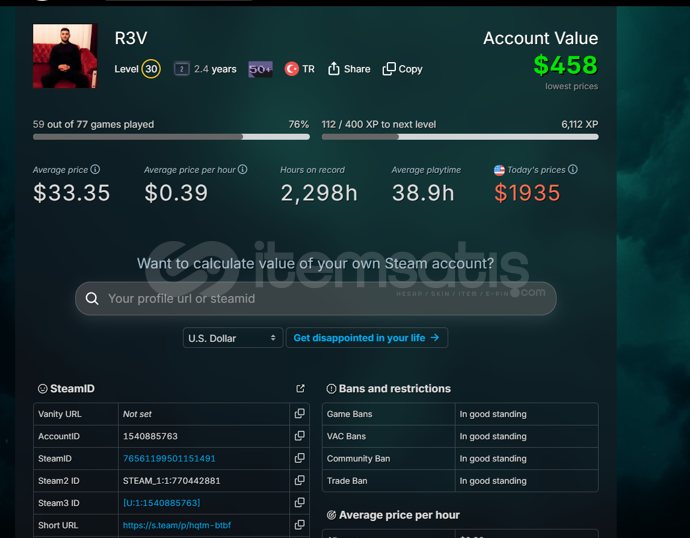Viewport: 690px width, 538px height.
Task: Click the R3V profile name
Action: point(131,38)
